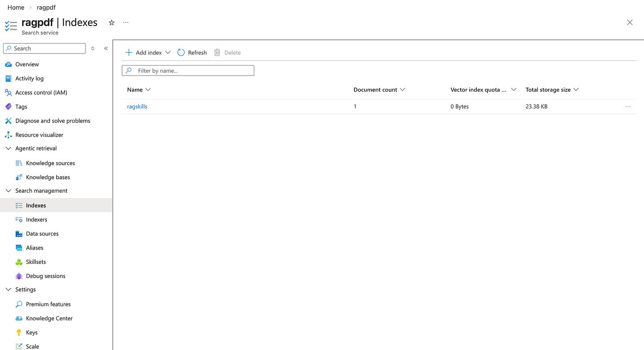Click the green Skillsets icon
The image size is (644, 350).
pyautogui.click(x=19, y=262)
